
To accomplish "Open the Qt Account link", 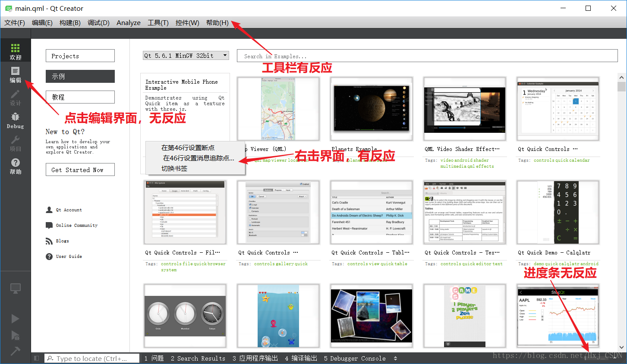I will click(69, 210).
